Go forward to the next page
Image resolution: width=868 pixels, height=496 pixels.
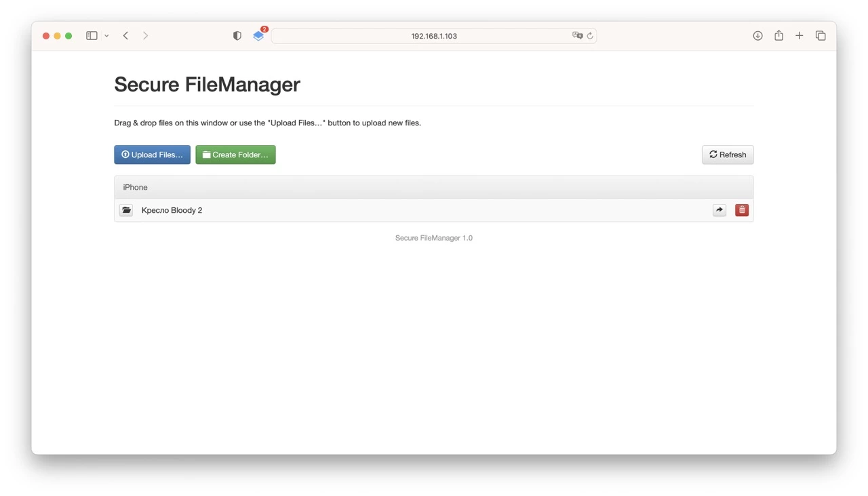coord(145,36)
